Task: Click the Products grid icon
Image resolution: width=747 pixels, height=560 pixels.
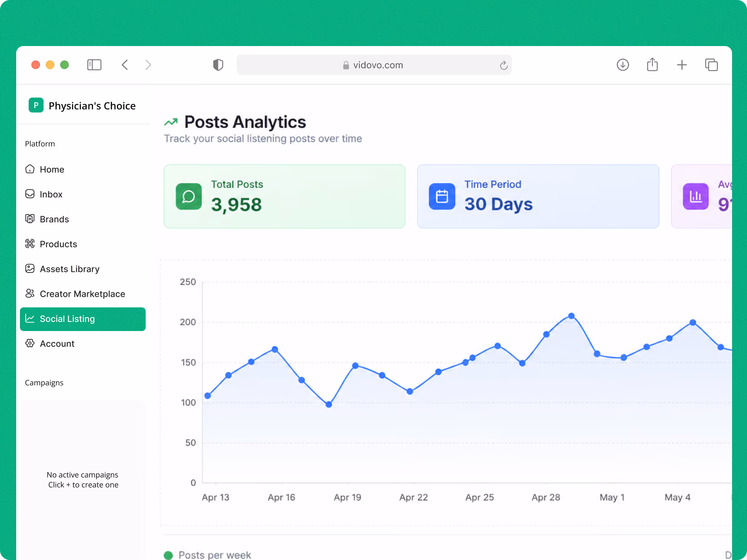Action: [x=30, y=244]
